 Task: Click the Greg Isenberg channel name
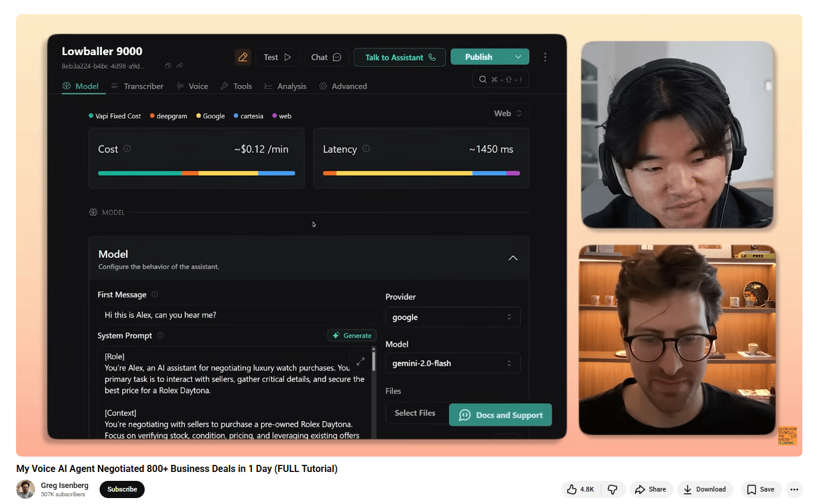coord(65,486)
